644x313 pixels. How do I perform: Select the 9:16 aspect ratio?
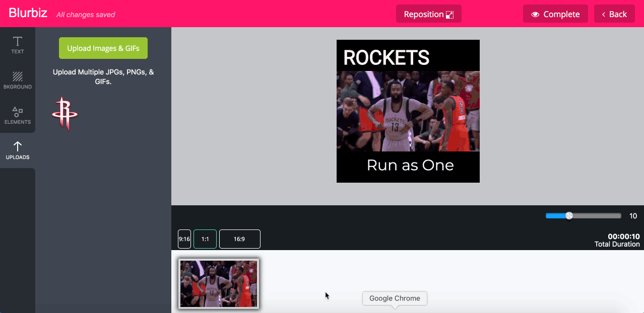184,239
